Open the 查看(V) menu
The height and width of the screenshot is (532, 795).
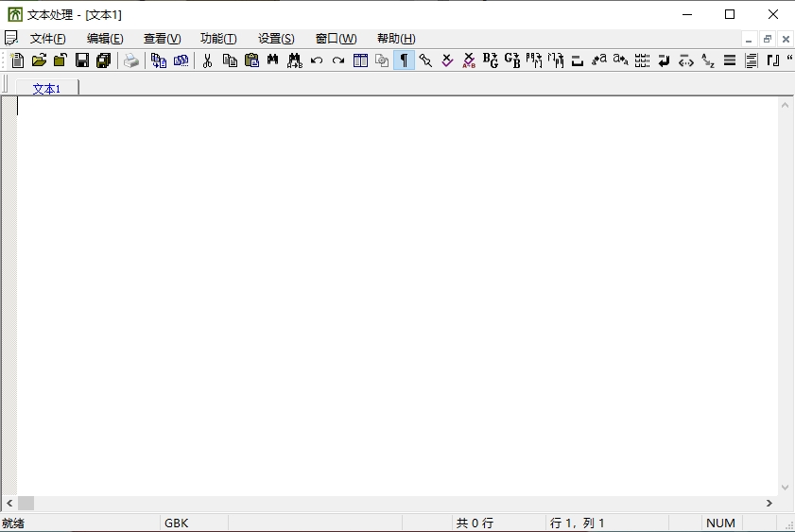pyautogui.click(x=163, y=39)
